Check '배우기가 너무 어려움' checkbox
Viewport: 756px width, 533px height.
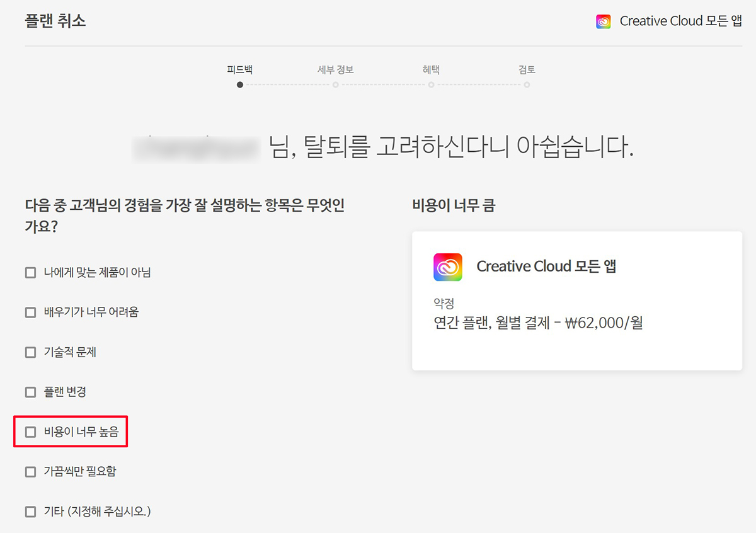(30, 312)
